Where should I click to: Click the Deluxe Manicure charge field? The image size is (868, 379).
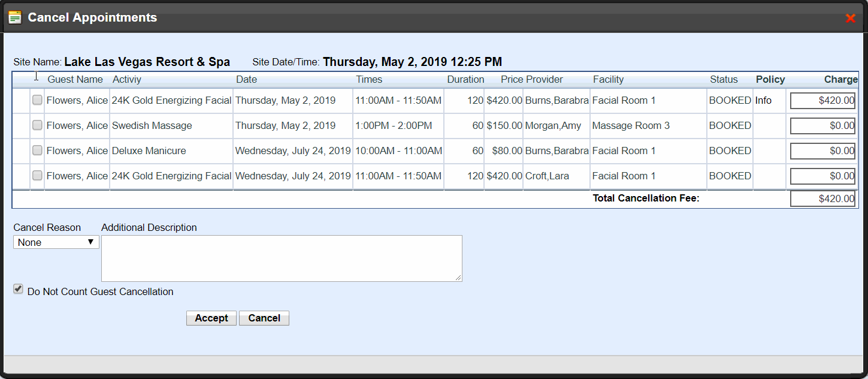click(822, 151)
